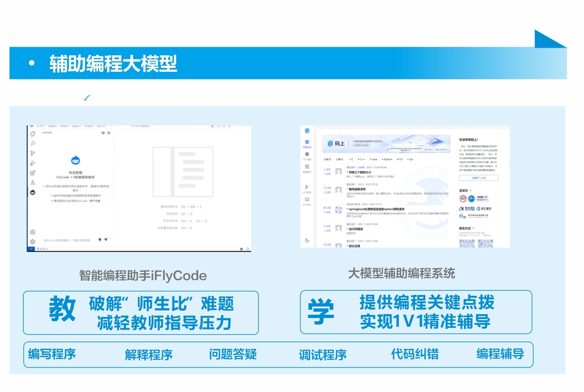Activate the microphone icon in the iFlyCode input

point(100,240)
